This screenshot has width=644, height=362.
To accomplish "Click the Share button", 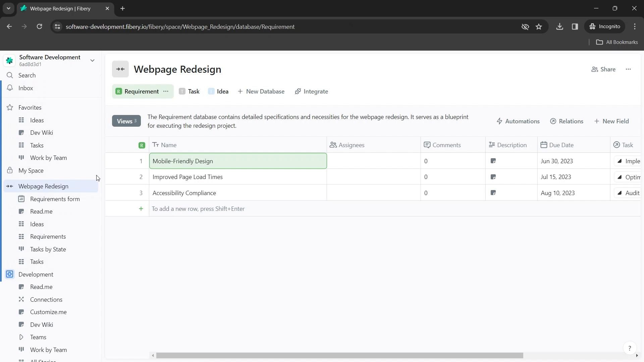I will pyautogui.click(x=603, y=69).
